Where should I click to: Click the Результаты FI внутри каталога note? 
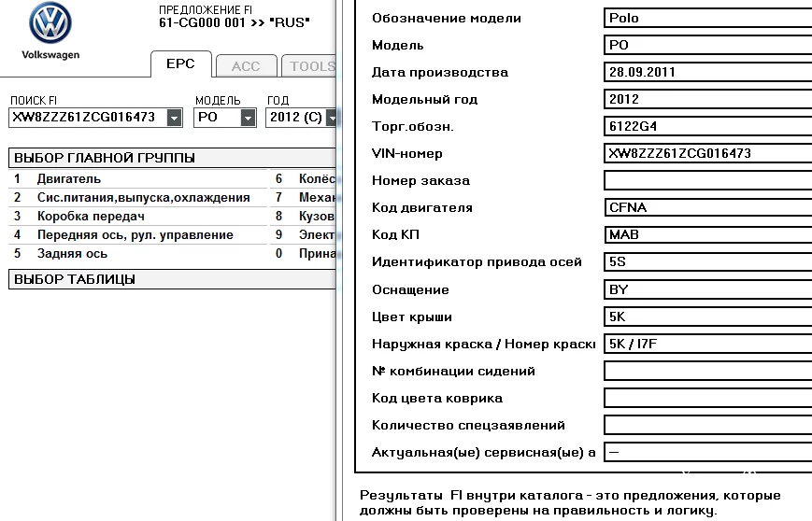tap(570, 503)
